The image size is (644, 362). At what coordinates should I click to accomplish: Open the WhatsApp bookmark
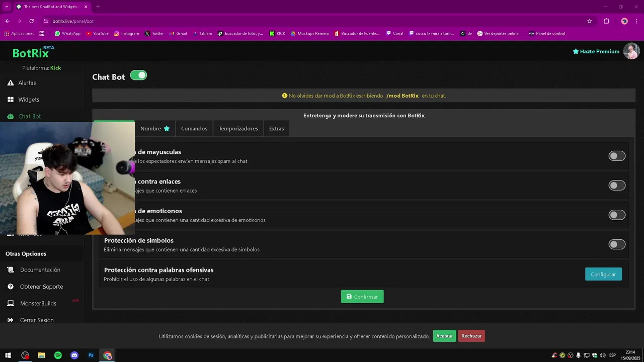pos(67,34)
